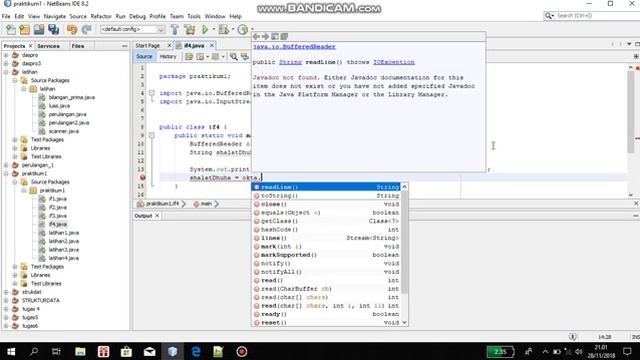
Task: Open Mail app from taskbar
Action: coord(149,351)
